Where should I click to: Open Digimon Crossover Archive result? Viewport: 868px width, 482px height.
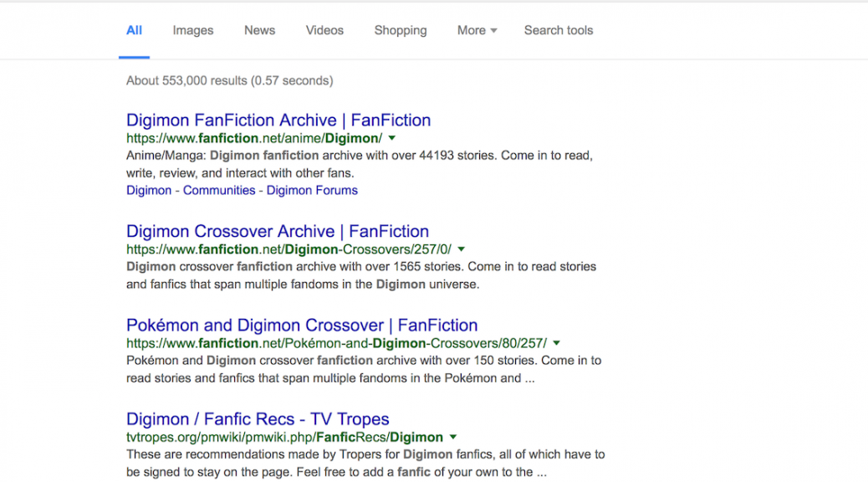tap(278, 231)
